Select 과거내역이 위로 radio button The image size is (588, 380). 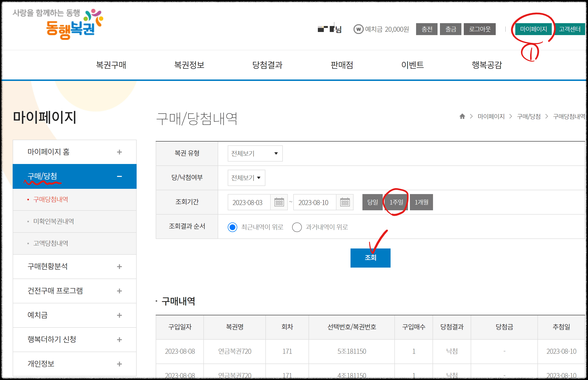click(297, 227)
